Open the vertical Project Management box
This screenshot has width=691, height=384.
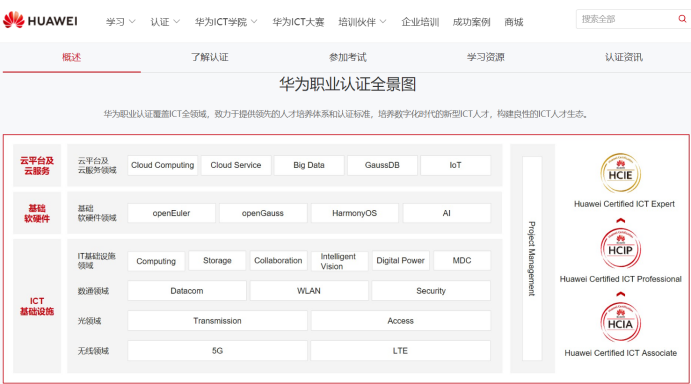pyautogui.click(x=532, y=258)
